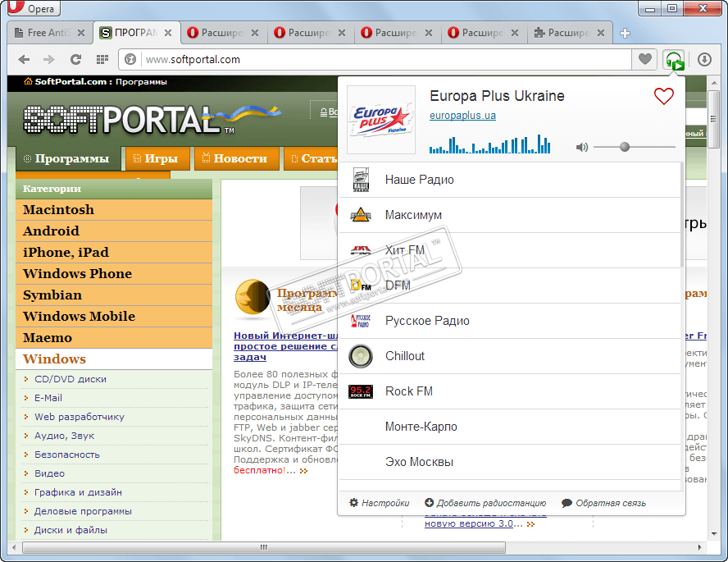Click the DFM station logo
728x562 pixels.
361,286
